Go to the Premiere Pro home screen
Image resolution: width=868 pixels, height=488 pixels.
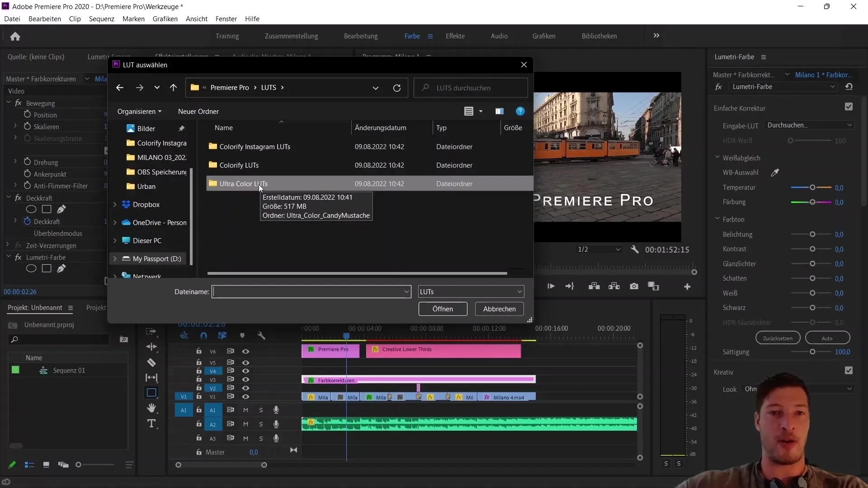15,36
